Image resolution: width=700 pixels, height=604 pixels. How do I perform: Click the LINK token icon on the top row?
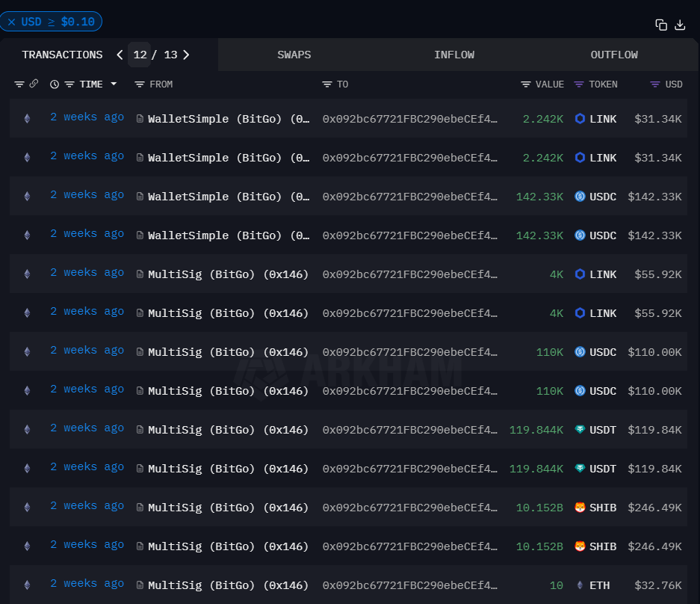580,118
